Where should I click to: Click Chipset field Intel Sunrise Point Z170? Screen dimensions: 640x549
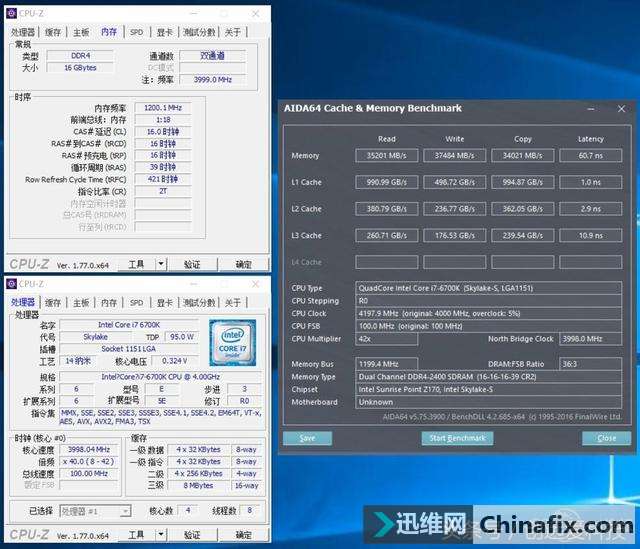point(489,389)
